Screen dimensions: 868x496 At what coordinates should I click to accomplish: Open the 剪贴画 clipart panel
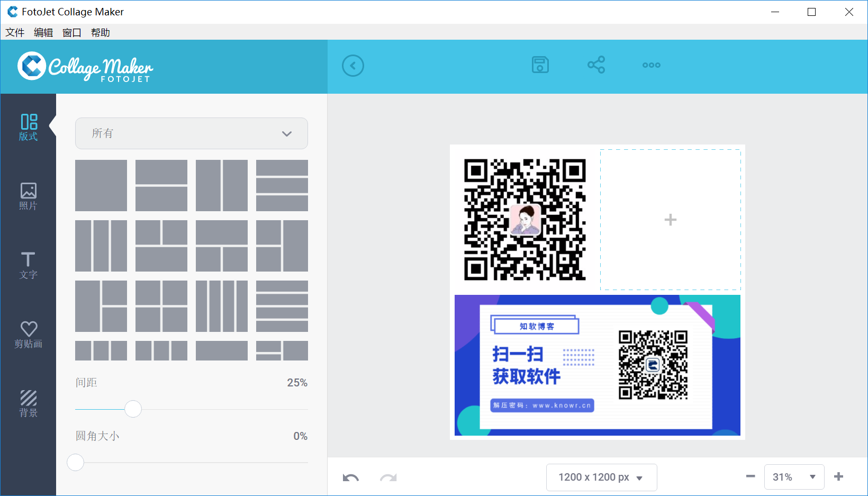click(x=29, y=335)
